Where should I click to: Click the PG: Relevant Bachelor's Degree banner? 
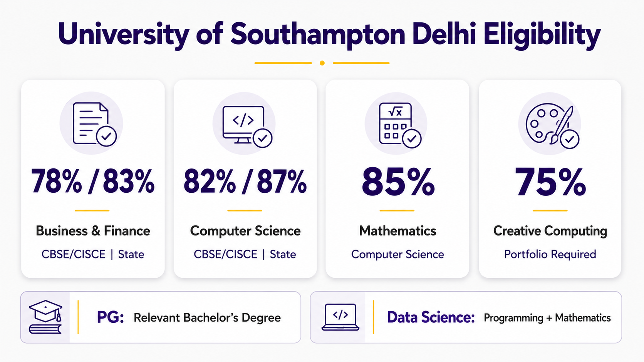tap(161, 317)
